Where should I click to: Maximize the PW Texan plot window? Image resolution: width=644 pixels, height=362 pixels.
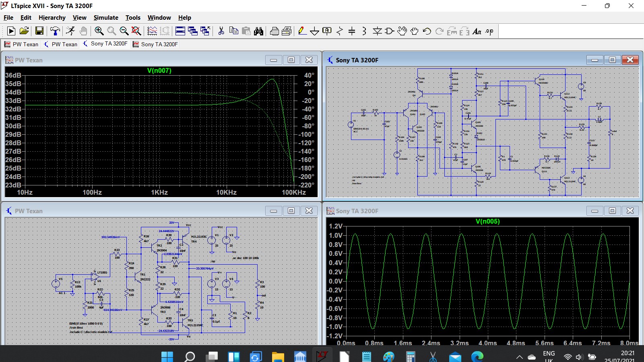click(x=291, y=60)
